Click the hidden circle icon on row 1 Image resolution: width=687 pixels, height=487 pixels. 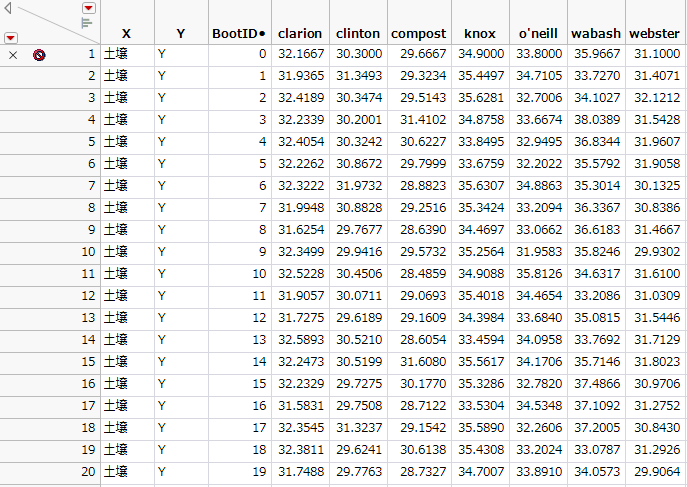(x=39, y=55)
